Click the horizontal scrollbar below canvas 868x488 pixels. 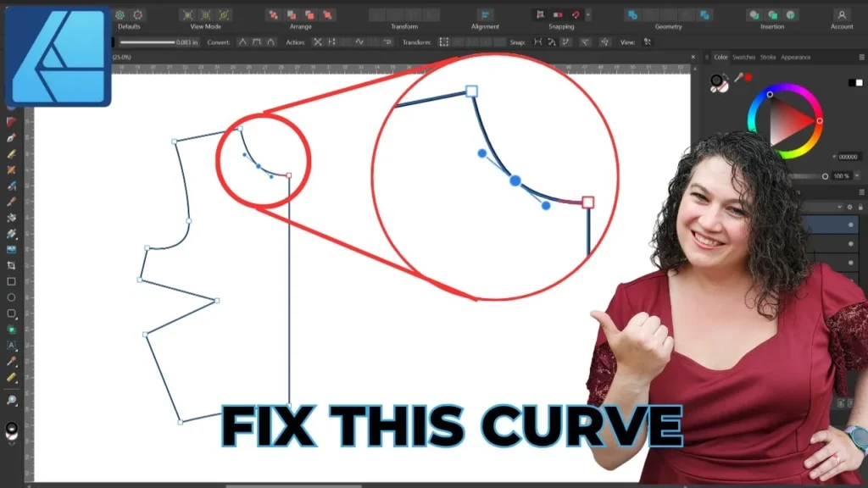(294, 485)
